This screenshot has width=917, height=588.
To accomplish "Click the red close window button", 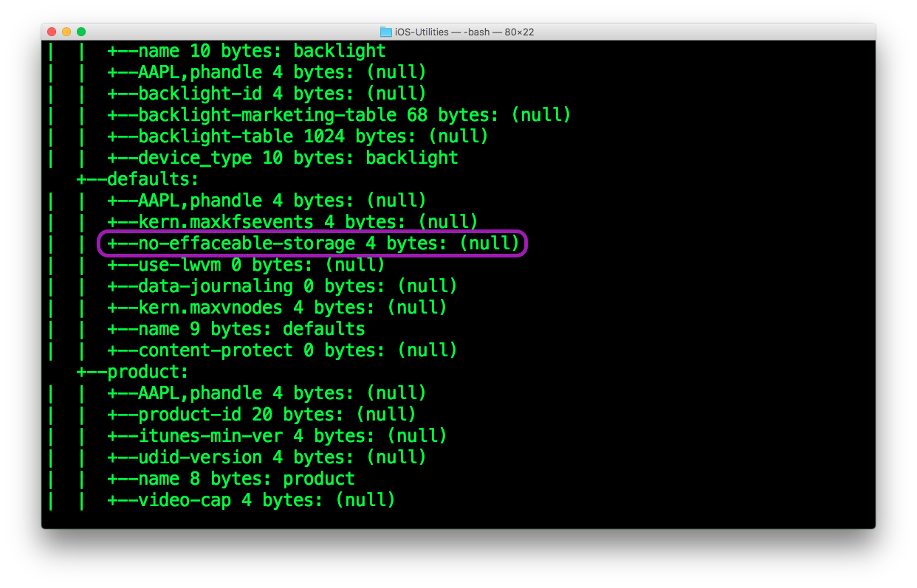I will pos(52,32).
